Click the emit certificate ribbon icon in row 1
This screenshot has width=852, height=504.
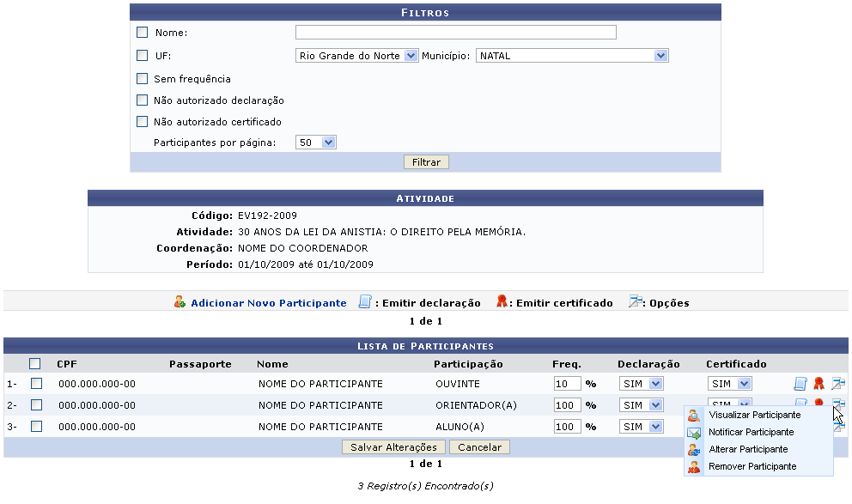click(819, 384)
